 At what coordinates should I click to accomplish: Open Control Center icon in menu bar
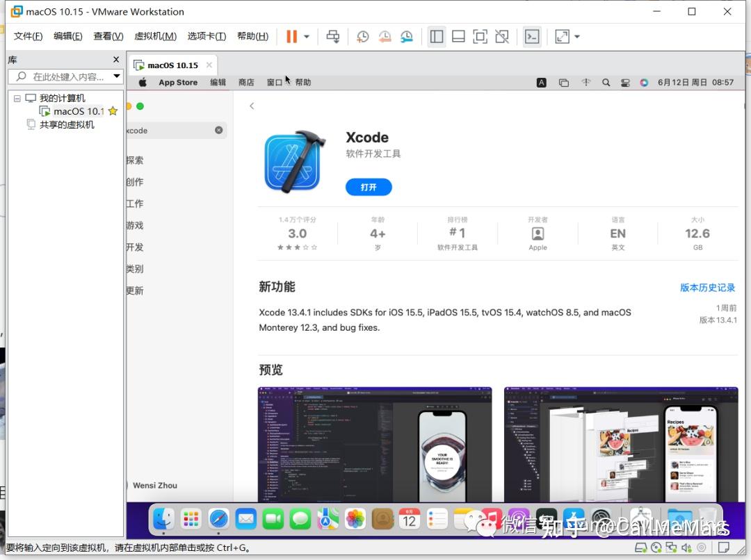click(x=625, y=82)
